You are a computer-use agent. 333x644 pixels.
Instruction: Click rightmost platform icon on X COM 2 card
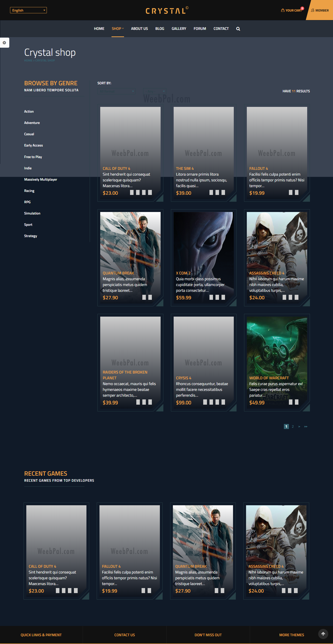(223, 297)
